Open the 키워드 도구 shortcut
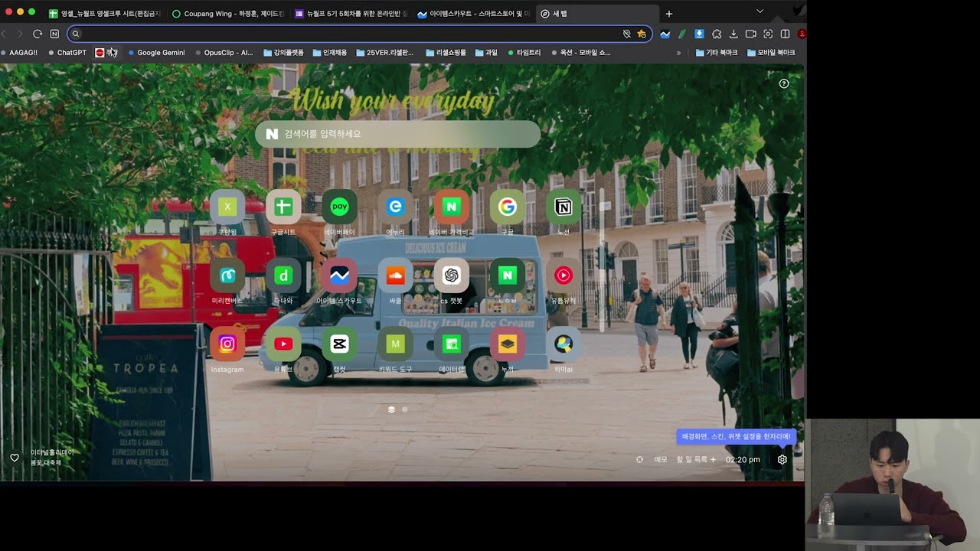The height and width of the screenshot is (551, 980). 395,344
